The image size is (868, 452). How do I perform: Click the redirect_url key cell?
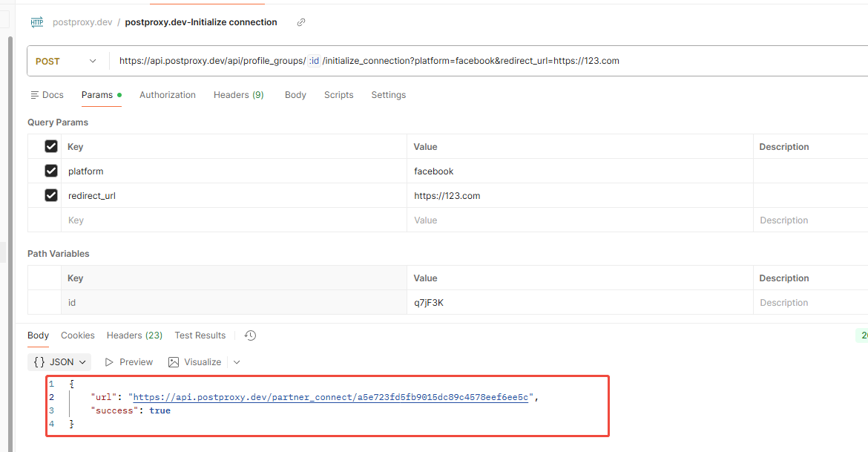234,195
